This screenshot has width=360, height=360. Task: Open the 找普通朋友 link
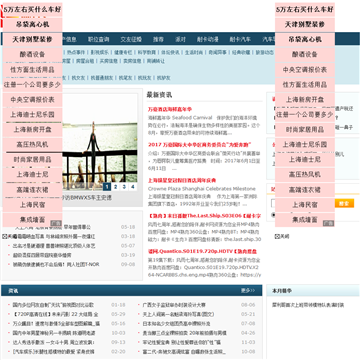[102, 78]
